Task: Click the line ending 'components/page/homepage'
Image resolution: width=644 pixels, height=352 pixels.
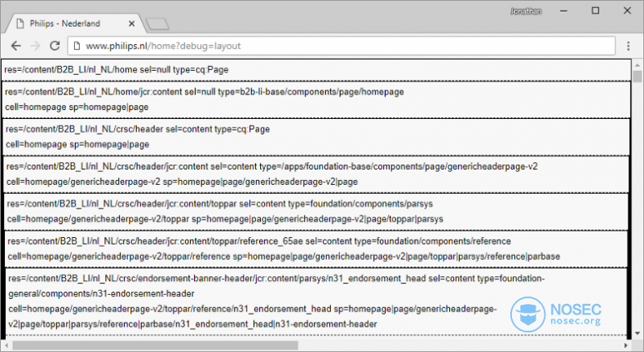Action: click(x=204, y=91)
